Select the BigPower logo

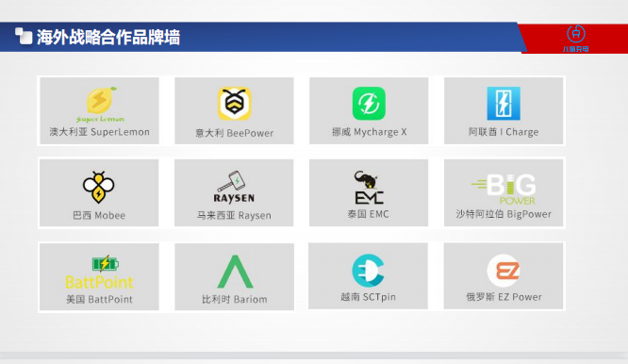pos(504,189)
